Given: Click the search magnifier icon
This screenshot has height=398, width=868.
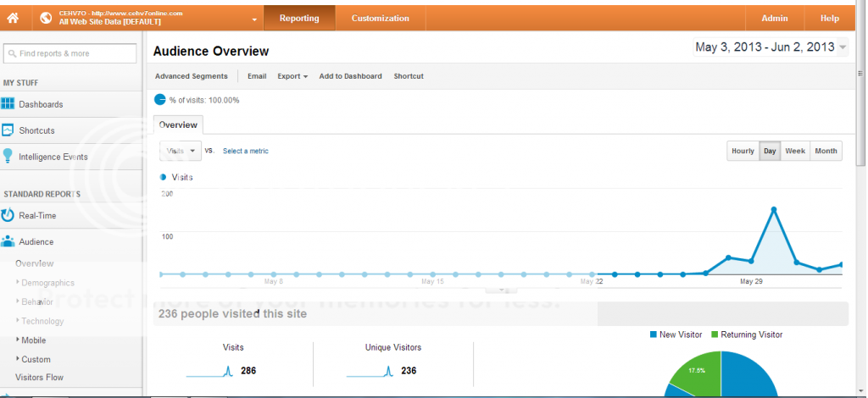Looking at the screenshot, I should 12,53.
